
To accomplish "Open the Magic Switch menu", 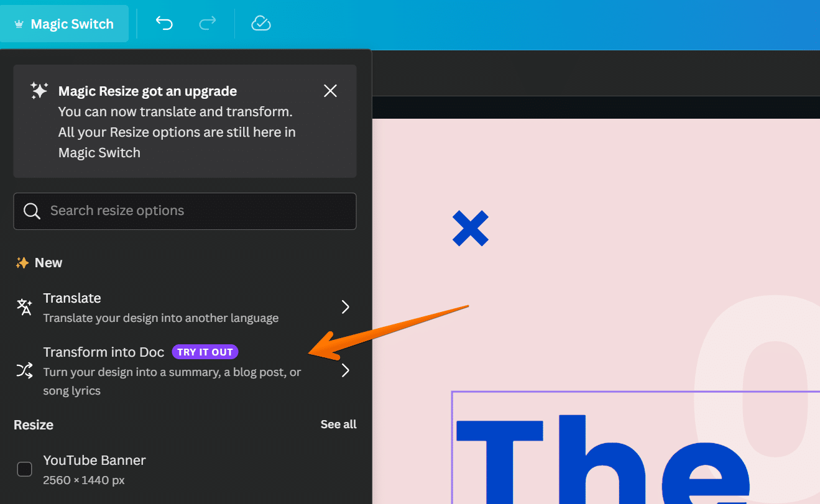I will (64, 24).
